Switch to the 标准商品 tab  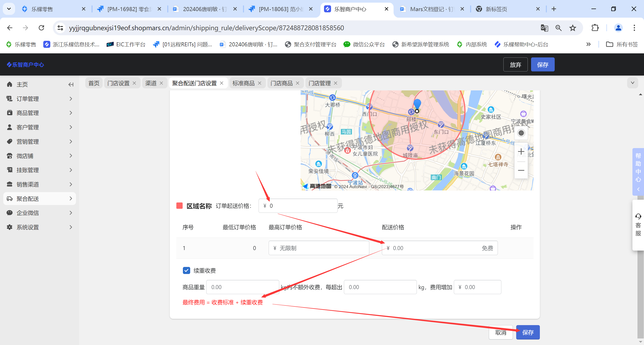[243, 83]
